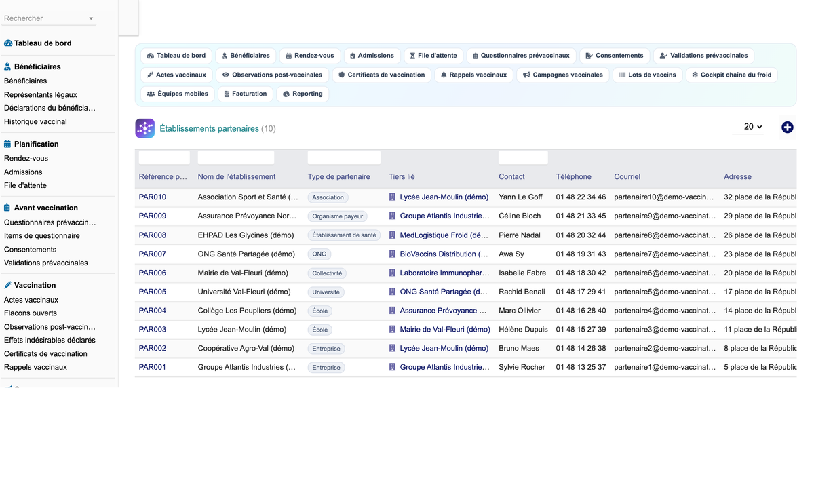Image resolution: width=814 pixels, height=504 pixels.
Task: Click the Tableau de bord sidebar icon
Action: (8, 43)
